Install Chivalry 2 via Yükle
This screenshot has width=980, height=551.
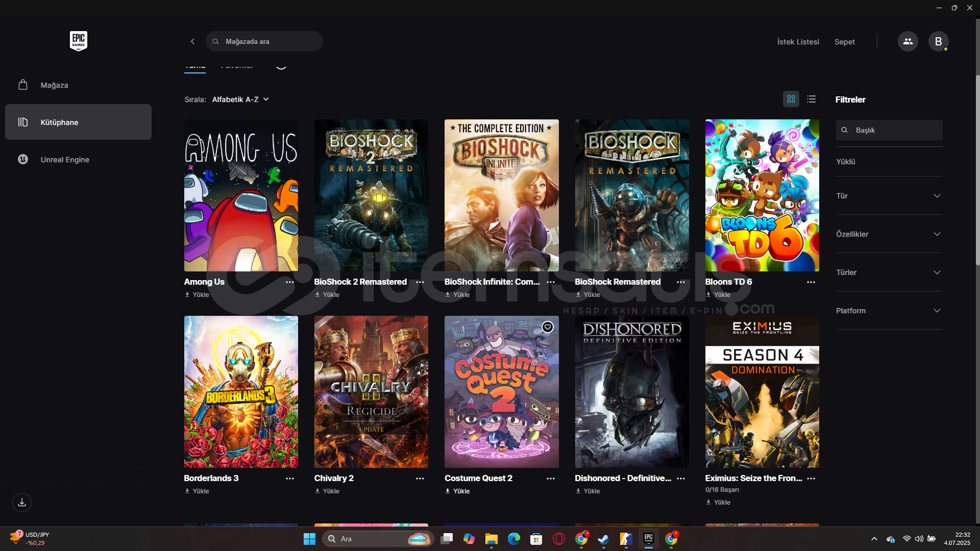[x=327, y=491]
